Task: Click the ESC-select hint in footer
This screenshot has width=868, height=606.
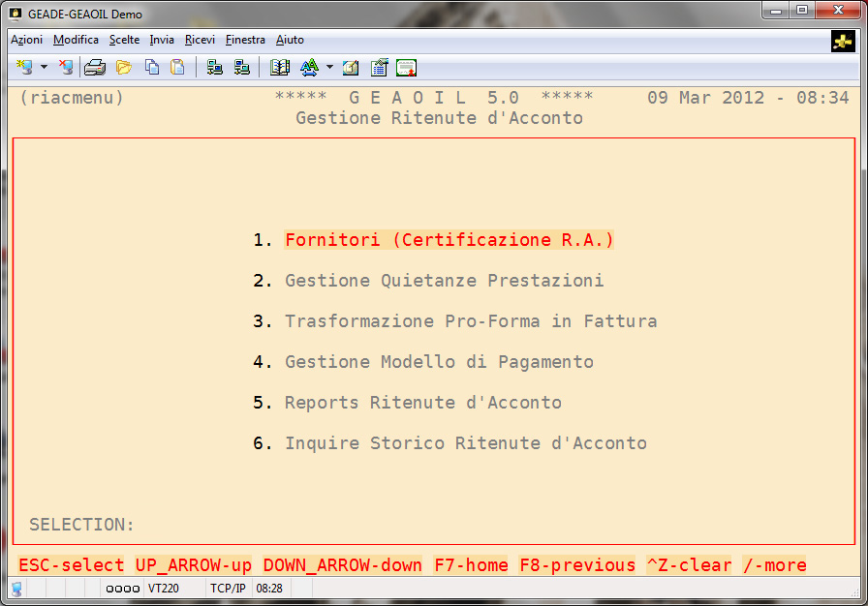Action: (x=72, y=565)
